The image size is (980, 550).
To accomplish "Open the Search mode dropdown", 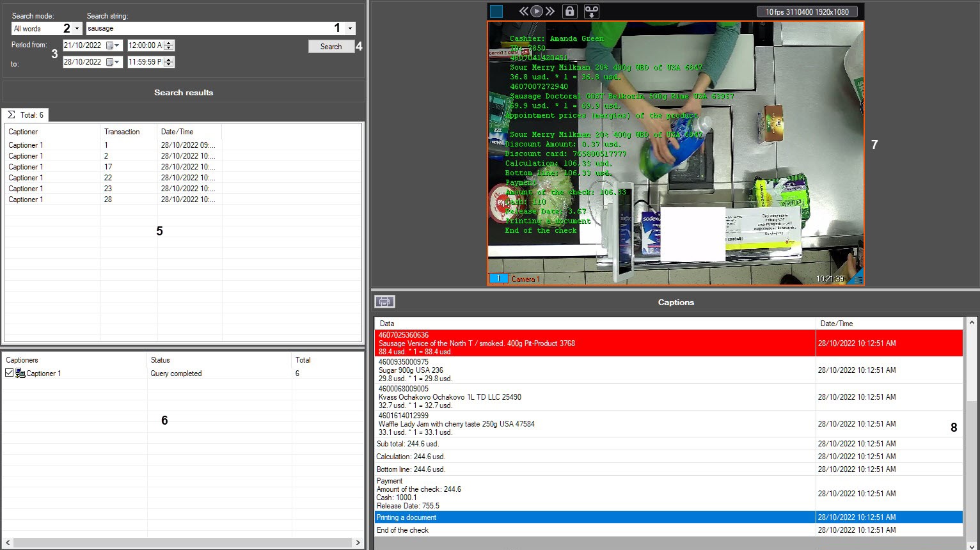I will coord(77,29).
